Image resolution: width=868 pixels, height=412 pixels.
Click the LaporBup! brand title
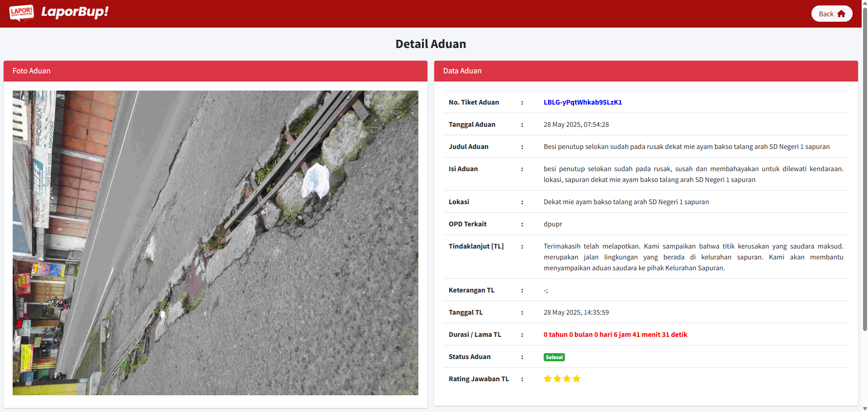pos(75,12)
